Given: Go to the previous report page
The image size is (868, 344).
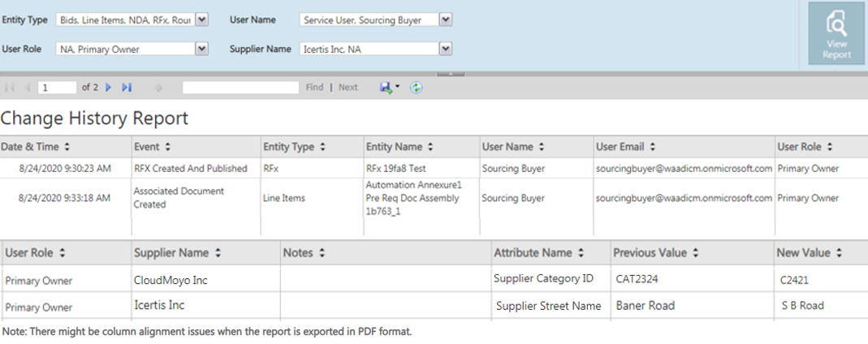Looking at the screenshot, I should click(x=27, y=88).
